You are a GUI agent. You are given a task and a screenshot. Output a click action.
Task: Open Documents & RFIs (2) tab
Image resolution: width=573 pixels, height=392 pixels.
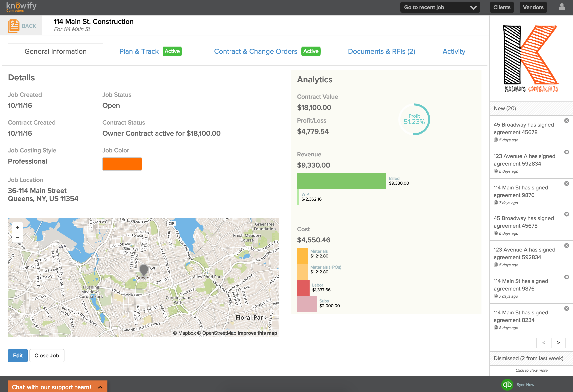[381, 51]
